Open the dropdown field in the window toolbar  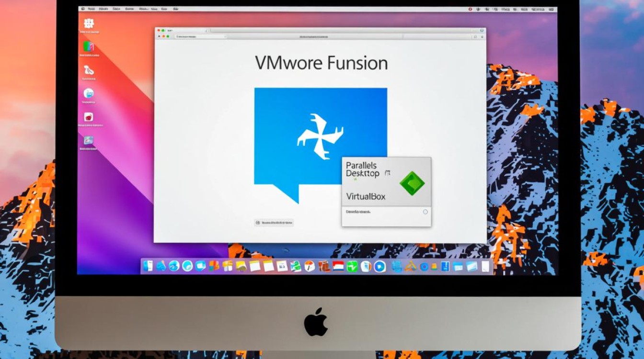[200, 36]
